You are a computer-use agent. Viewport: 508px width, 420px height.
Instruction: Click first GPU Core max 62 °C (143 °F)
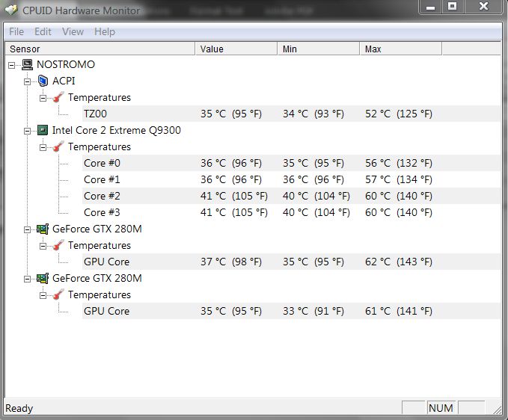pos(399,262)
